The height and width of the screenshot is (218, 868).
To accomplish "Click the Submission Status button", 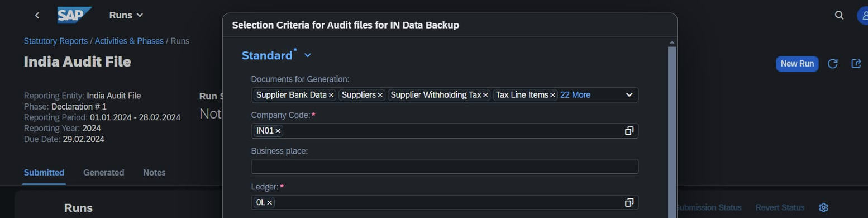I will 709,207.
